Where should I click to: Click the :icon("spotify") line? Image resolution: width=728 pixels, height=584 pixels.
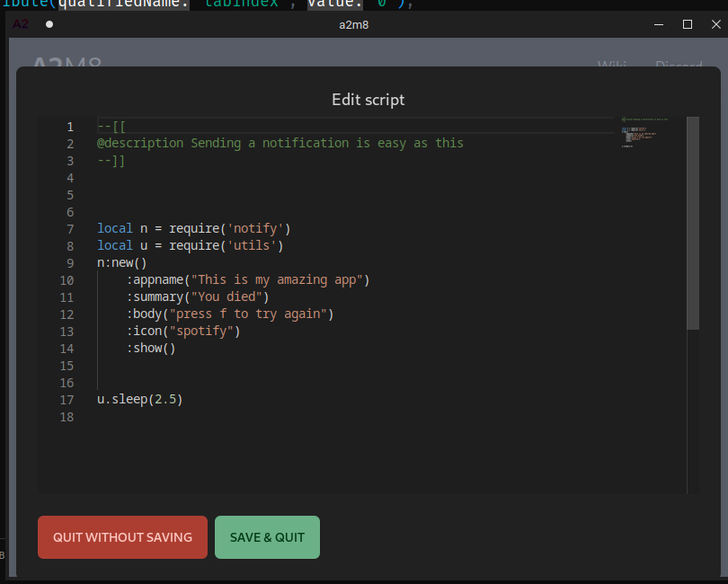point(183,332)
